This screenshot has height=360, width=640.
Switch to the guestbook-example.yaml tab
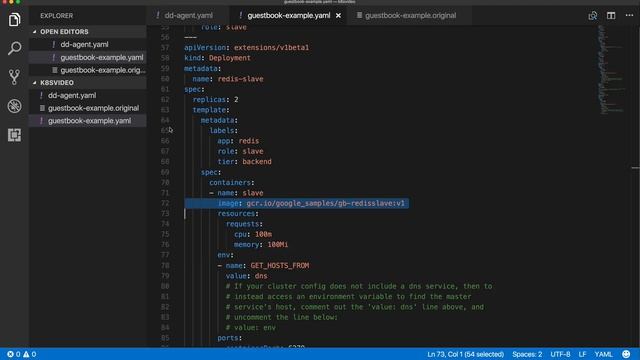coord(289,16)
